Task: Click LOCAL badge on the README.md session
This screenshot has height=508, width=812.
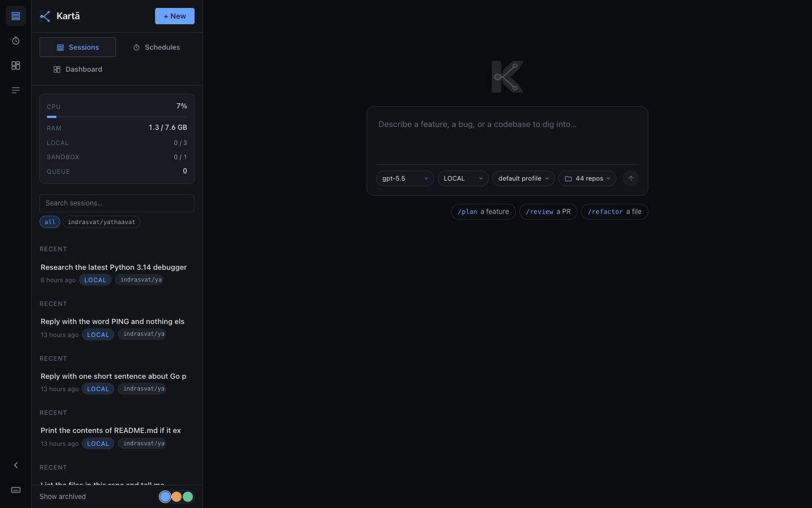Action: click(98, 444)
